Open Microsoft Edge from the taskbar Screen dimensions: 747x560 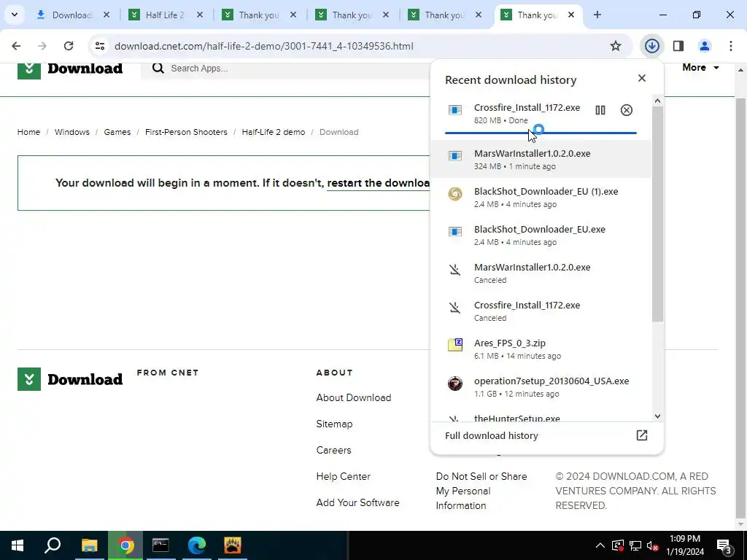pyautogui.click(x=197, y=545)
